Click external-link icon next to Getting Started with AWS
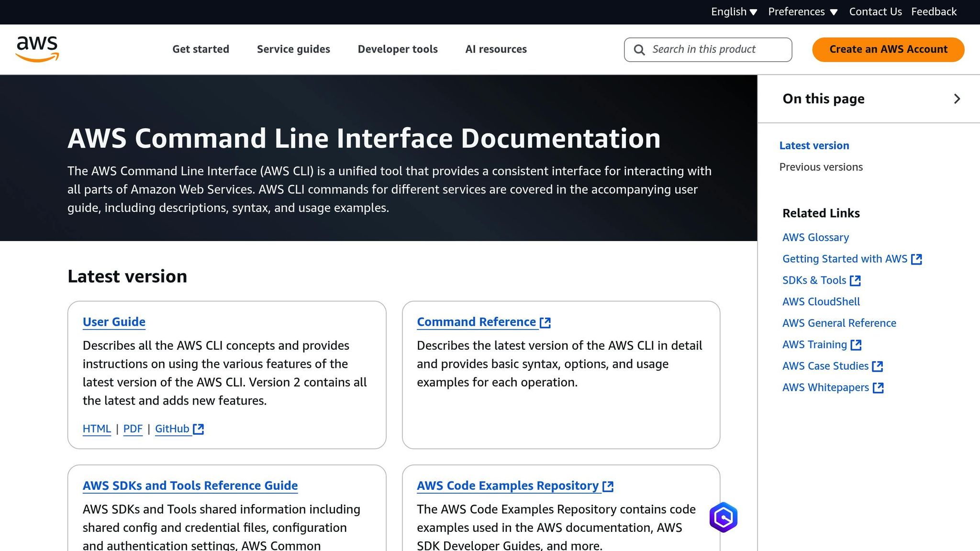This screenshot has height=551, width=980. coord(916,259)
